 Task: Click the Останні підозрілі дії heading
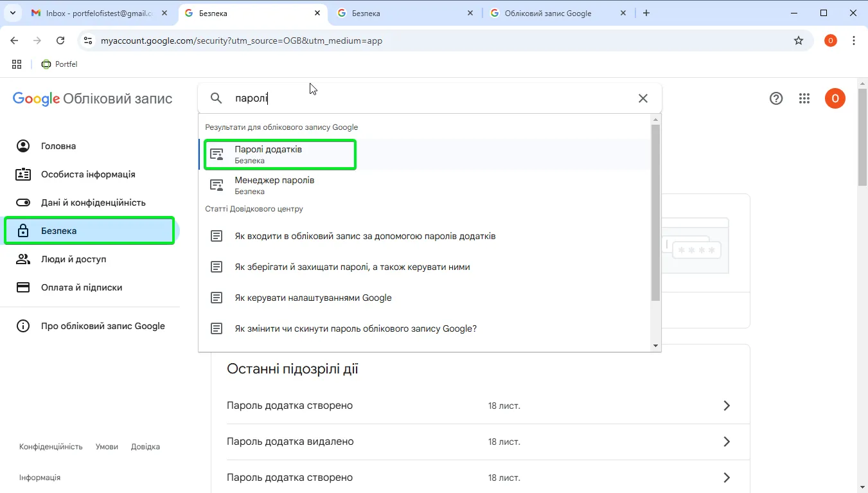pyautogui.click(x=292, y=369)
